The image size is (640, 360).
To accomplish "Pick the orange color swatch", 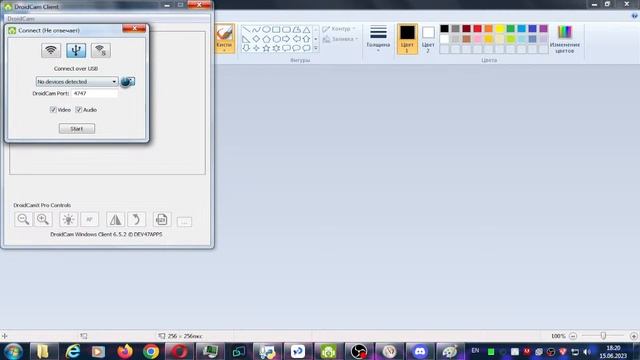I will (489, 29).
